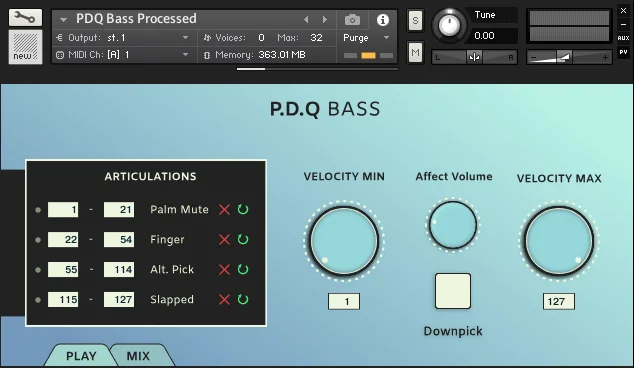This screenshot has height=368, width=634.
Task: Click the Finger high value field 54
Action: (119, 239)
